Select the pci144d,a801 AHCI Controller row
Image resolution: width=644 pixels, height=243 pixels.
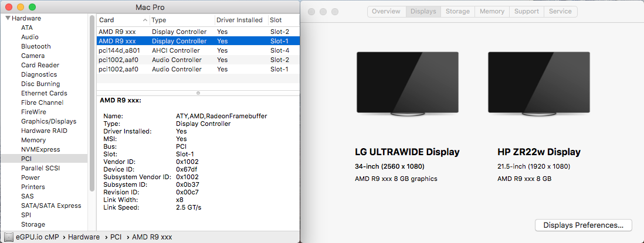click(198, 50)
